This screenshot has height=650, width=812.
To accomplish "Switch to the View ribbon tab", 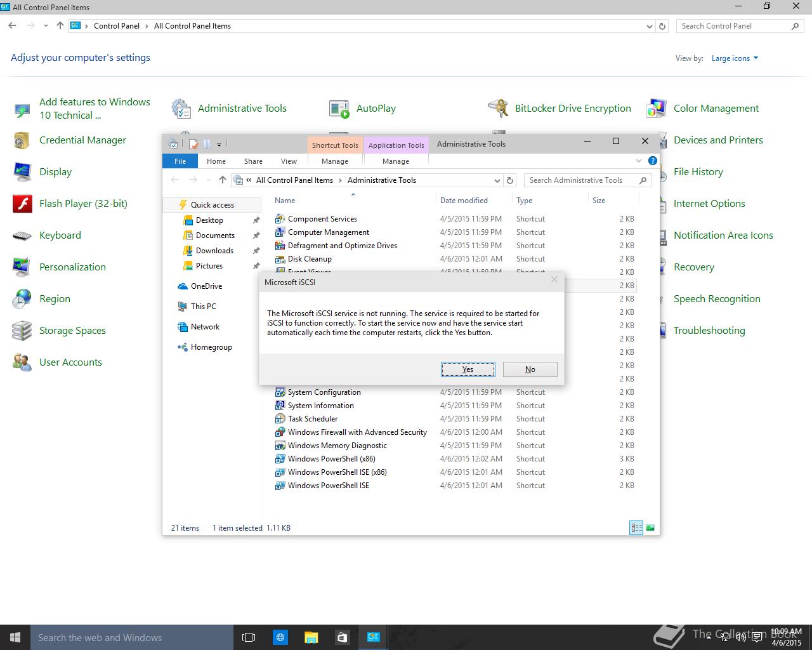I will point(289,161).
